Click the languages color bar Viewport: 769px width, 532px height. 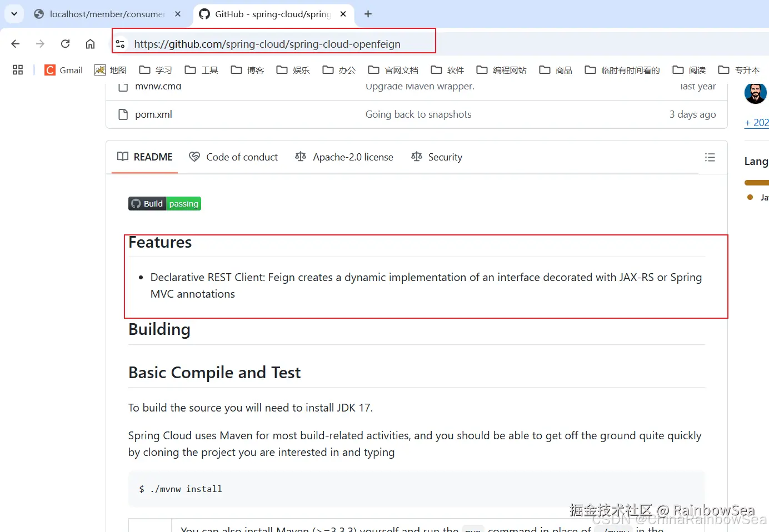(x=757, y=183)
